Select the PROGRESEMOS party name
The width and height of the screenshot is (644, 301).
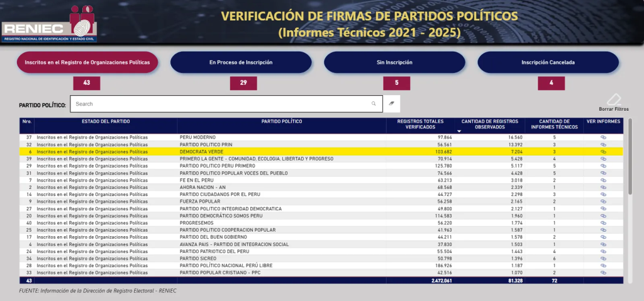pos(197,223)
